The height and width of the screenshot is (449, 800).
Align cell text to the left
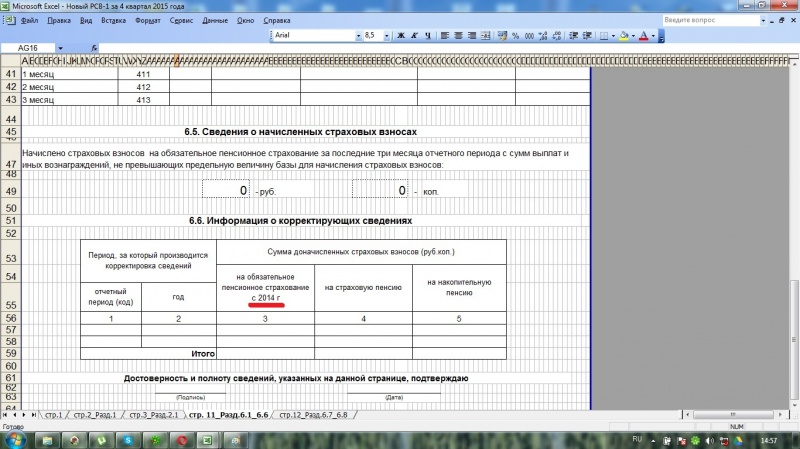pos(443,36)
